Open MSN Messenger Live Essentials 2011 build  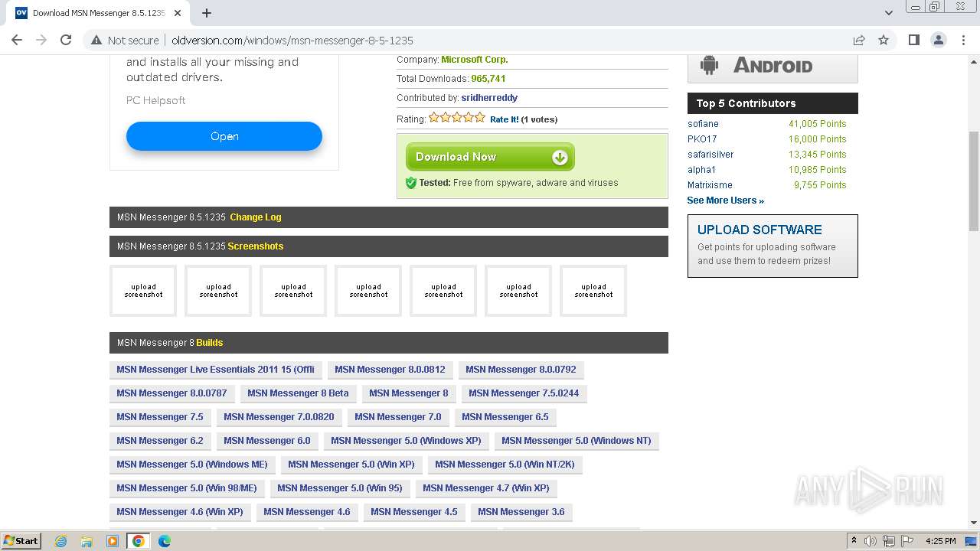pos(215,370)
